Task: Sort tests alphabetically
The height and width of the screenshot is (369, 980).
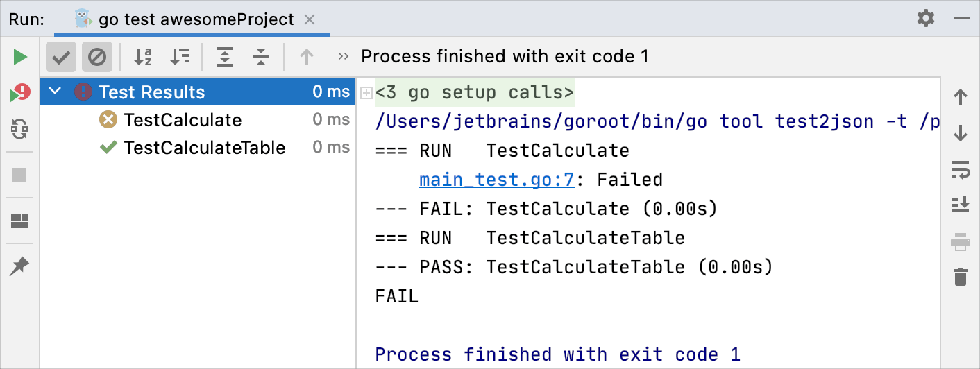Action: [143, 57]
